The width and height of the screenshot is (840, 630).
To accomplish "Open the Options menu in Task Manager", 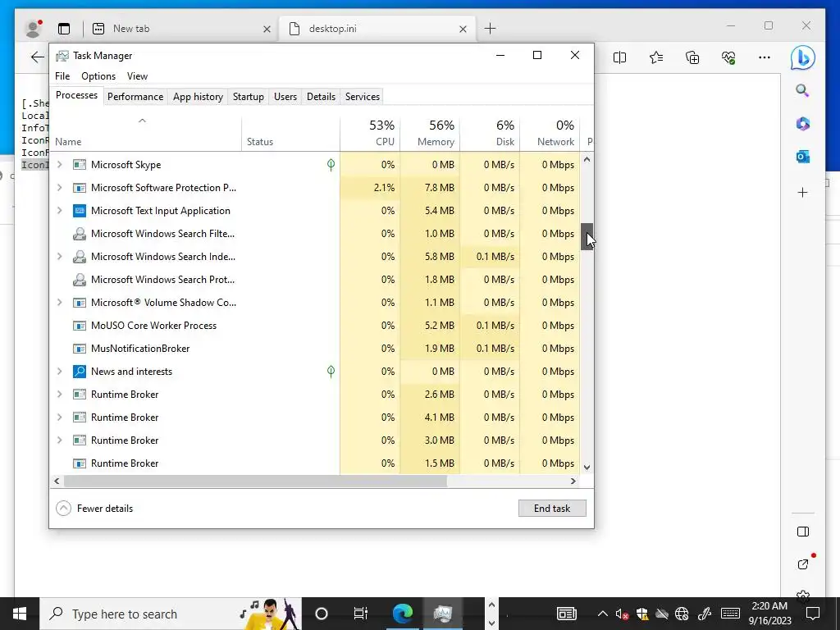I will click(x=98, y=76).
